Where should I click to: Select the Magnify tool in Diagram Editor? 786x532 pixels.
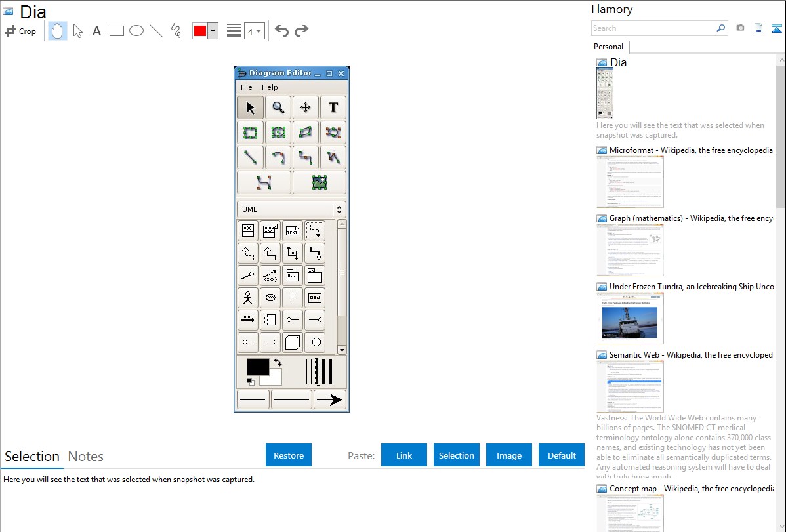pos(278,108)
